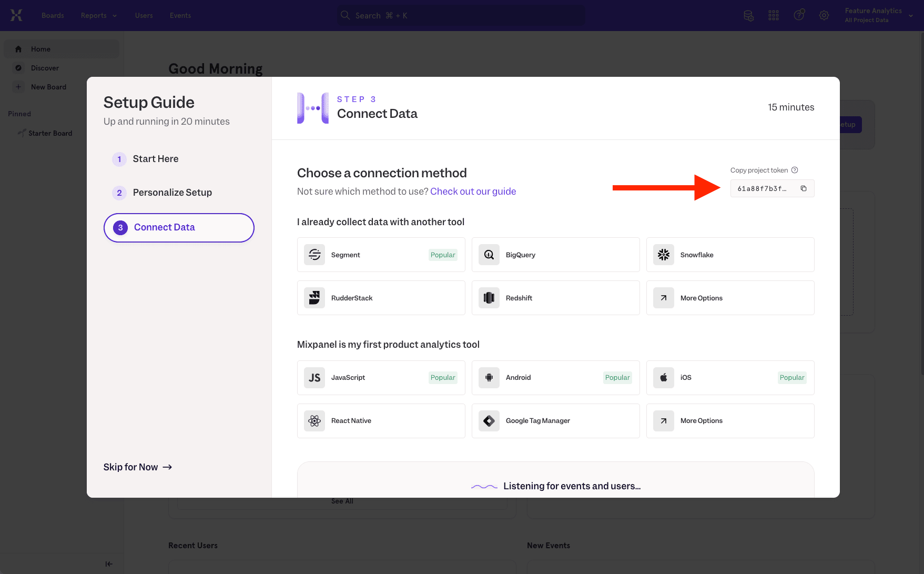This screenshot has height=574, width=924.
Task: Open project settings via the gear icon
Action: pos(824,15)
